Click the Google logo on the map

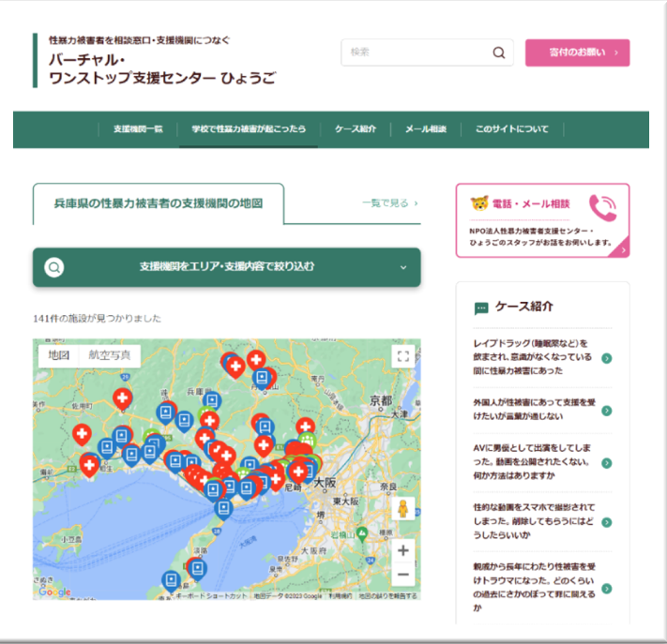(x=54, y=592)
